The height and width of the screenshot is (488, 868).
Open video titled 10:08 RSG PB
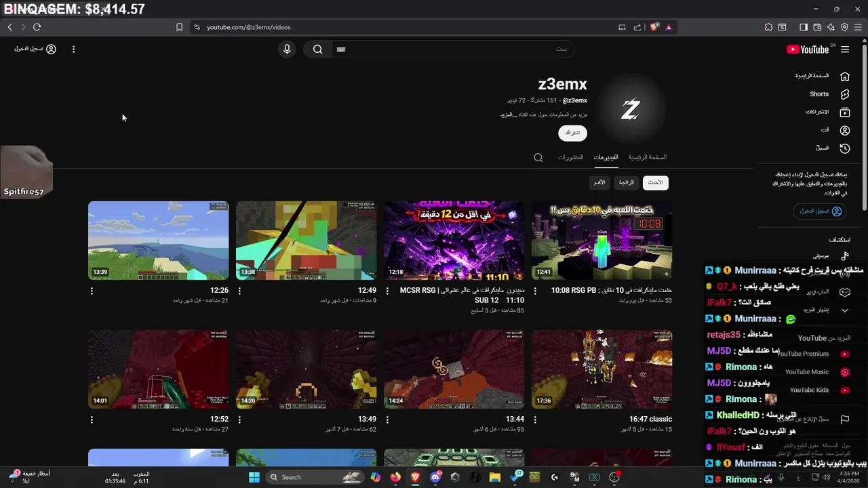[612, 290]
